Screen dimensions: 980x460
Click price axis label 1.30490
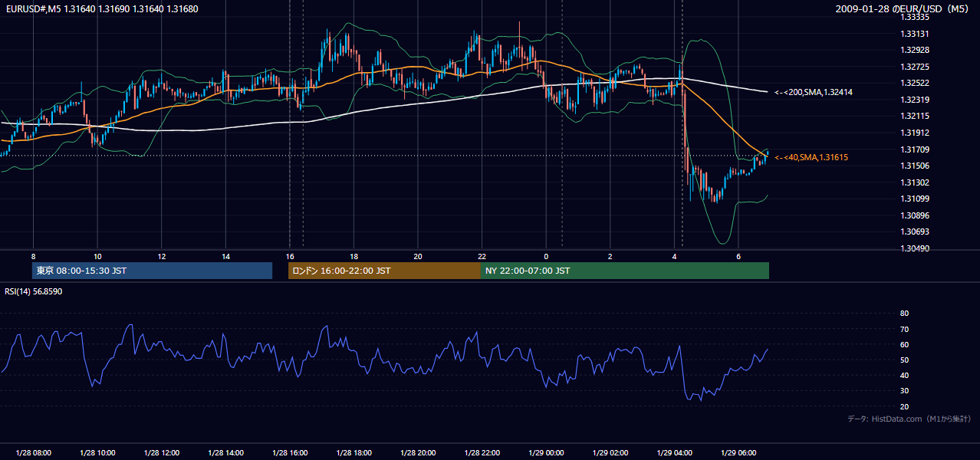coord(915,248)
